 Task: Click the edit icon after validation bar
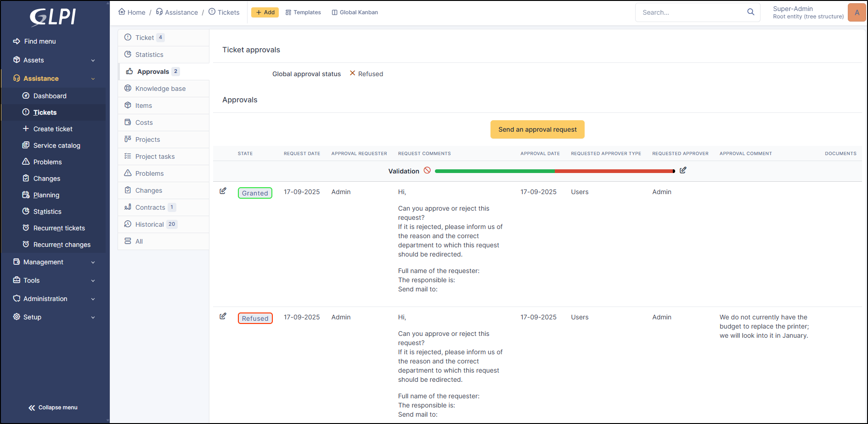point(683,170)
